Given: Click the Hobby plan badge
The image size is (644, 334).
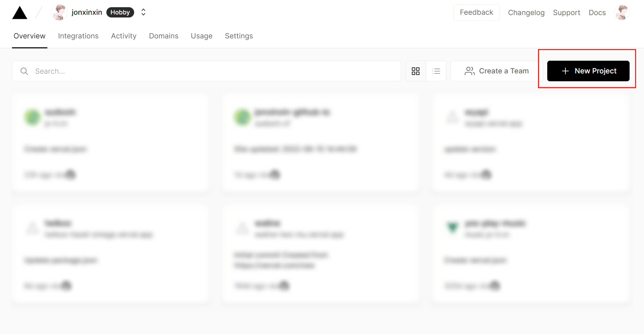Looking at the screenshot, I should click(x=120, y=12).
